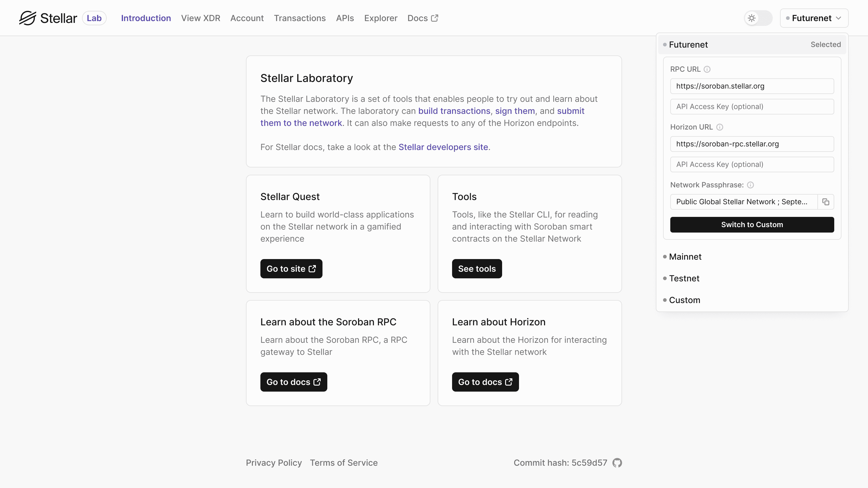
Task: Open the GitHub icon beside commit hash
Action: click(617, 463)
